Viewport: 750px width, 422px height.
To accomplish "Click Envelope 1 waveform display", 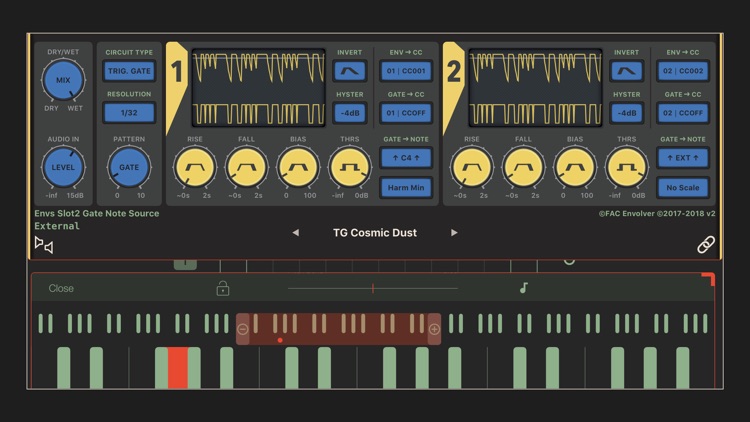I will tap(259, 88).
